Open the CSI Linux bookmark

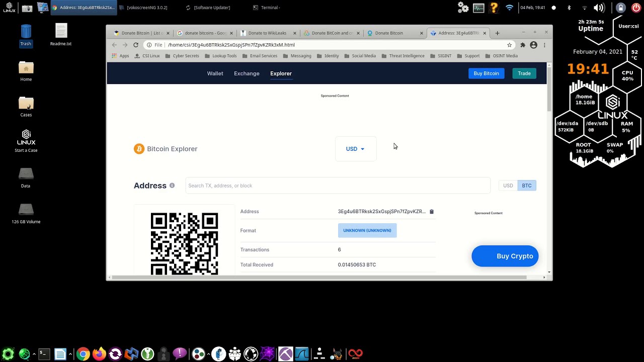click(147, 56)
